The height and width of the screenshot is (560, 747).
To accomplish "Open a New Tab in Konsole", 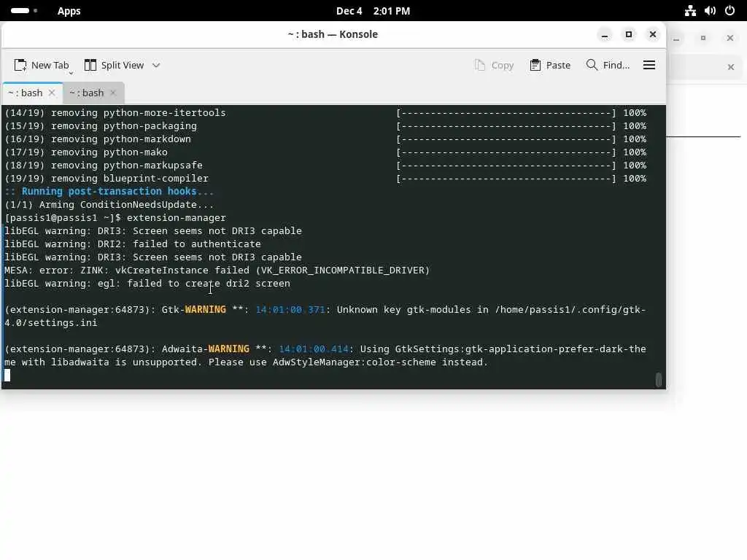I will (42, 65).
